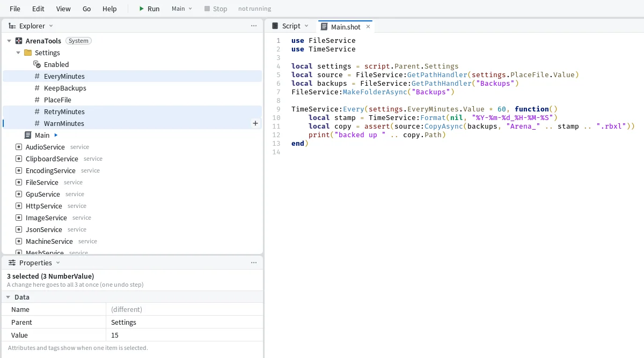
Task: Open the Go menu
Action: click(87, 9)
